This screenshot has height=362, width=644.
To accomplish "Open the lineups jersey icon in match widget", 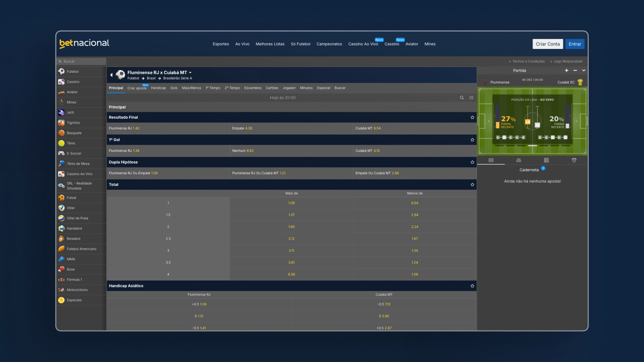I will pyautogui.click(x=574, y=160).
